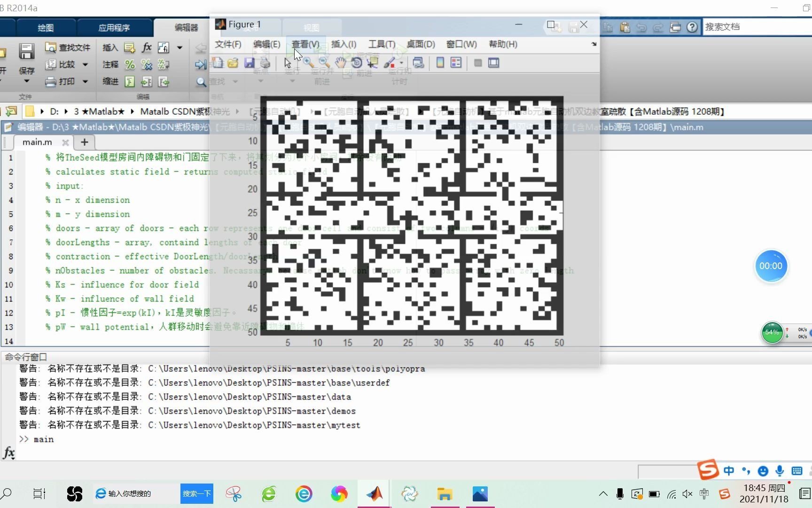Image resolution: width=812 pixels, height=508 pixels.
Task: Click the 查找文件 button
Action: (68, 48)
